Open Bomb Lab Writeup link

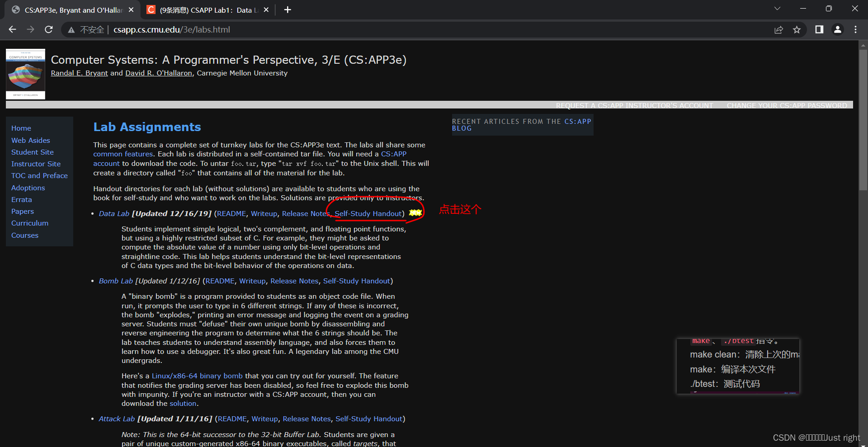point(252,281)
